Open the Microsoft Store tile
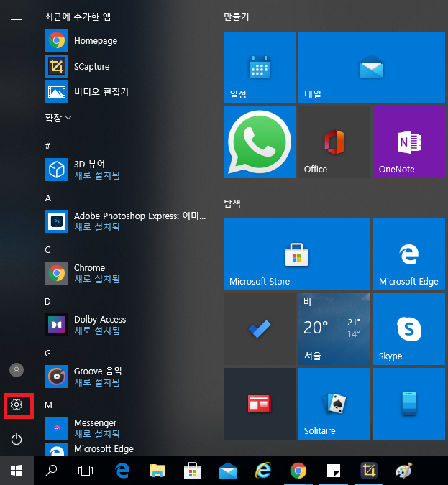The height and width of the screenshot is (485, 448). pos(297,254)
